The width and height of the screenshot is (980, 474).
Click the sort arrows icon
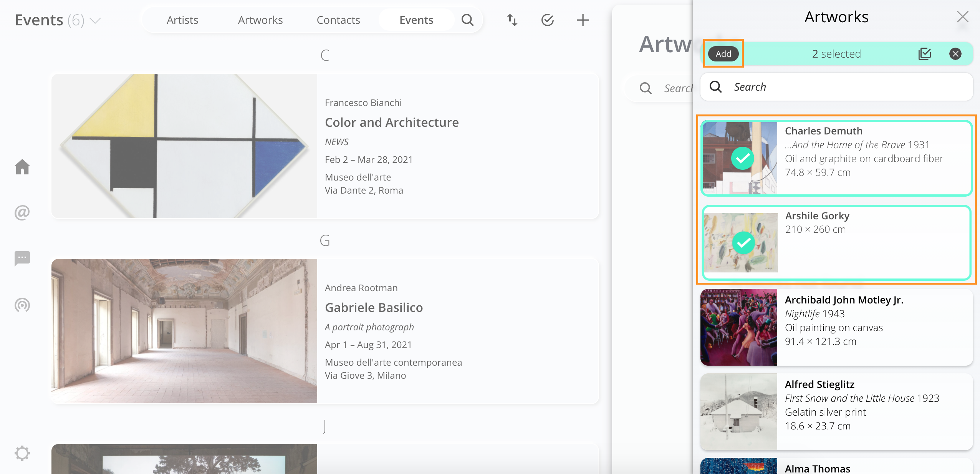pos(512,20)
